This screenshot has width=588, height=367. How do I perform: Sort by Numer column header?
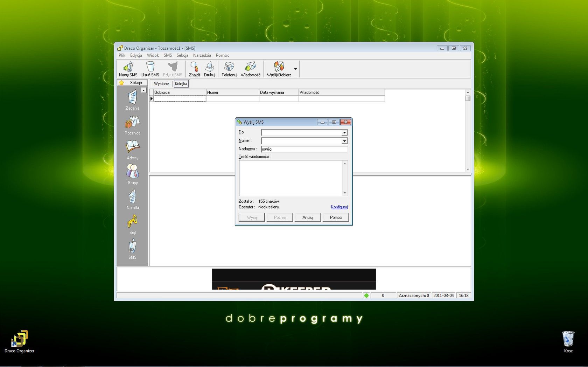pos(232,92)
